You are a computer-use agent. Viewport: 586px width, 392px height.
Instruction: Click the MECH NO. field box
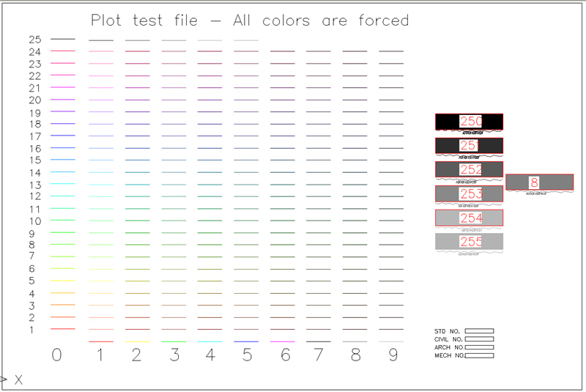point(479,355)
